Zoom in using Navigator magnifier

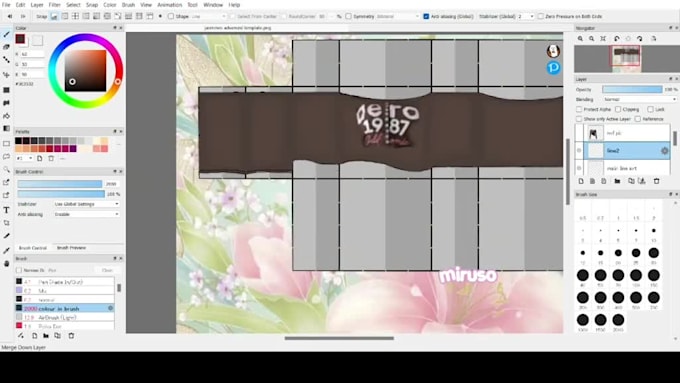pyautogui.click(x=580, y=39)
